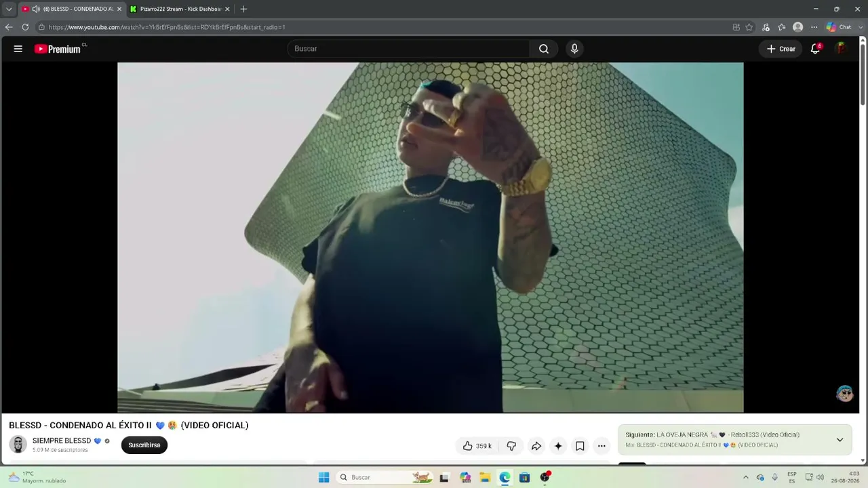Click the system tray microphone icon
The height and width of the screenshot is (488, 868).
point(775,477)
